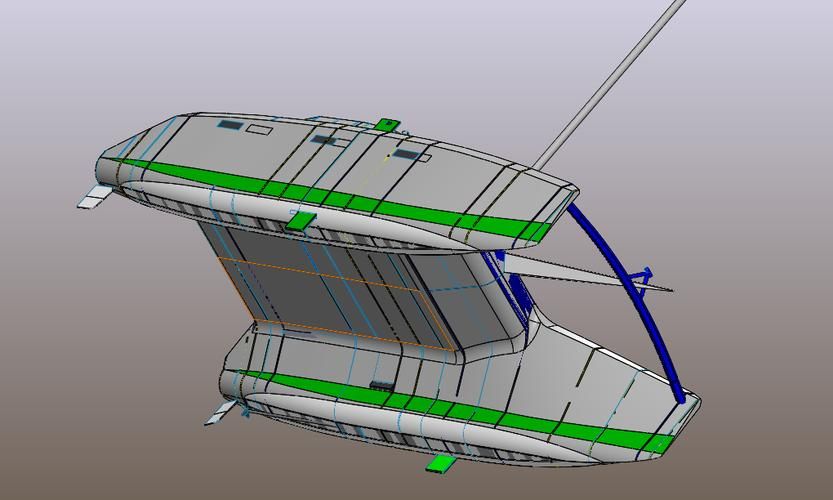
Task: Pick the green tab on upper hull's top edge
Action: [386, 125]
